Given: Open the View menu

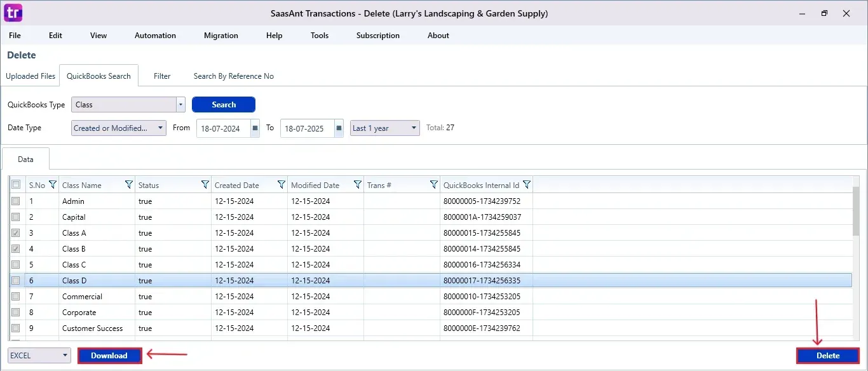Looking at the screenshot, I should [x=98, y=36].
